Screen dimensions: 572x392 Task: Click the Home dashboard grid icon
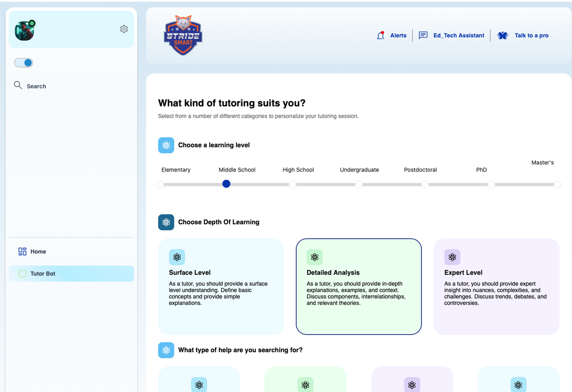[22, 251]
